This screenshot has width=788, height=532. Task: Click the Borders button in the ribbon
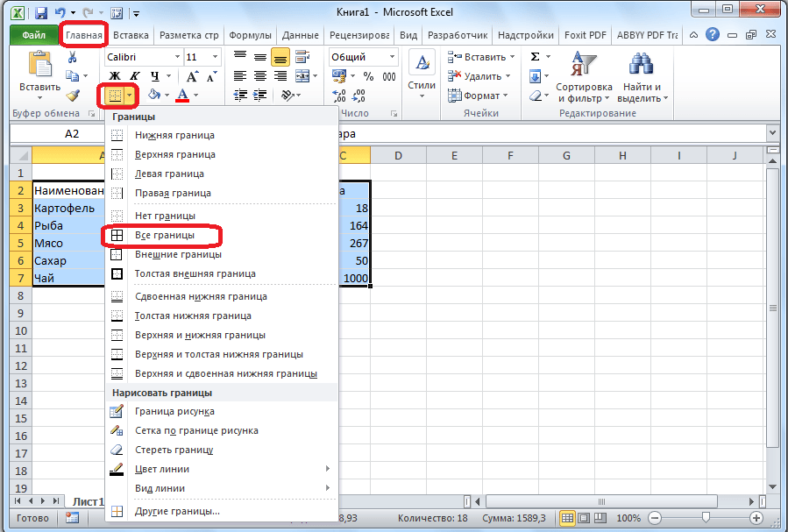tap(114, 95)
